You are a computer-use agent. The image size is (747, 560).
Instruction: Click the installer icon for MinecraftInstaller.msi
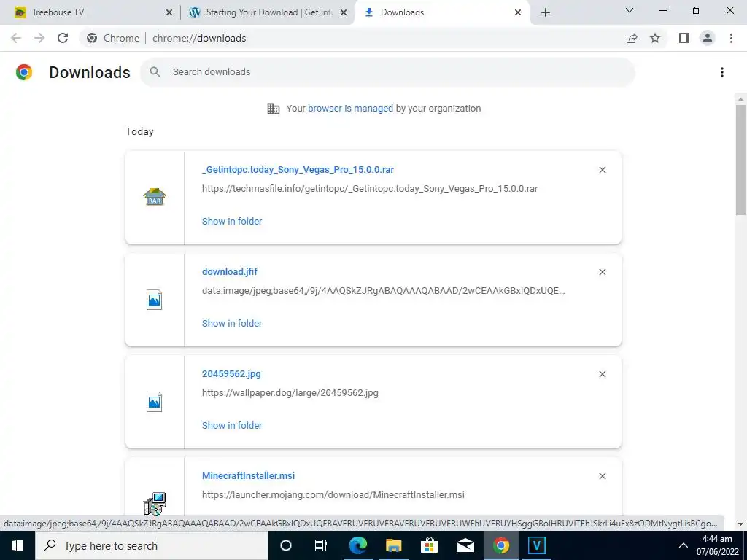tap(155, 503)
